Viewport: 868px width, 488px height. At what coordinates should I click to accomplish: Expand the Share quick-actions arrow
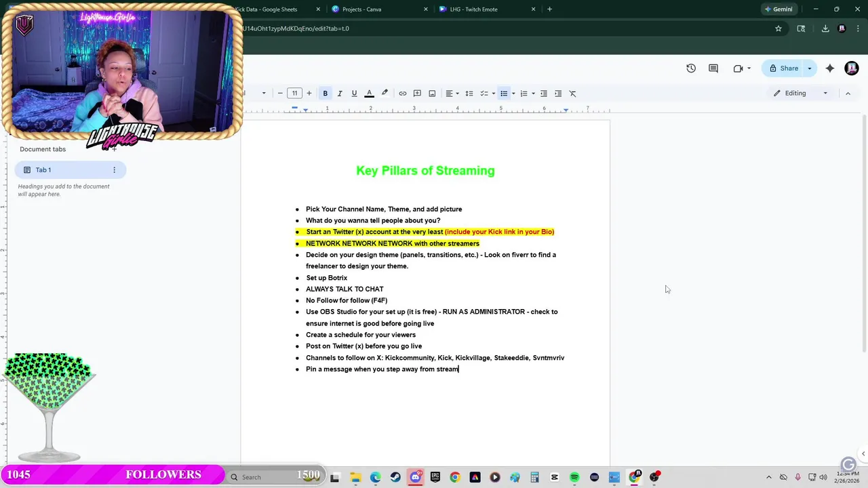click(809, 68)
